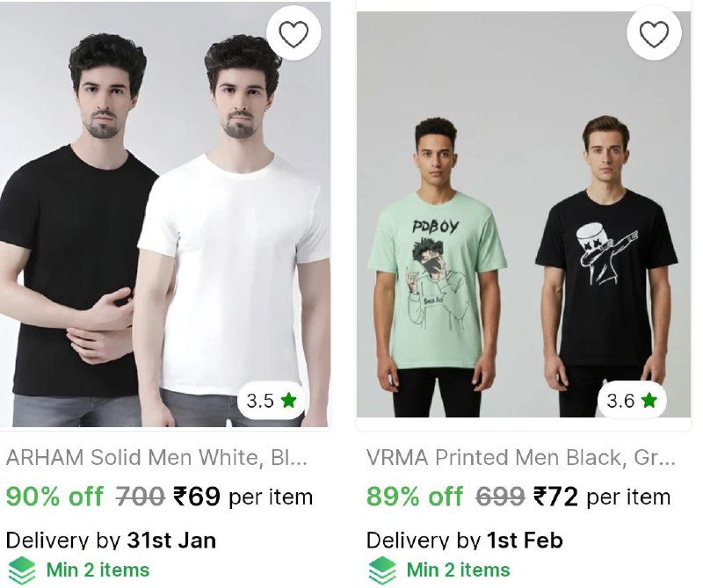
Task: Tap the heart icon on VRMA Printed product
Action: (x=654, y=34)
